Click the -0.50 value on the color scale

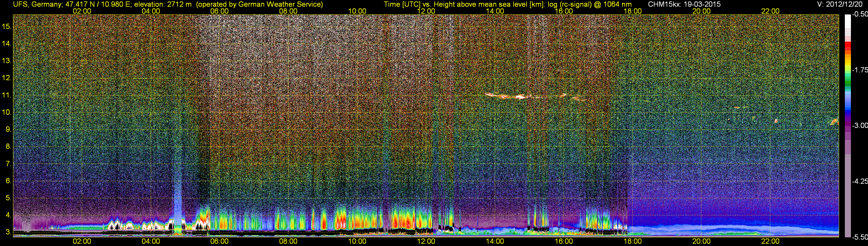859,14
